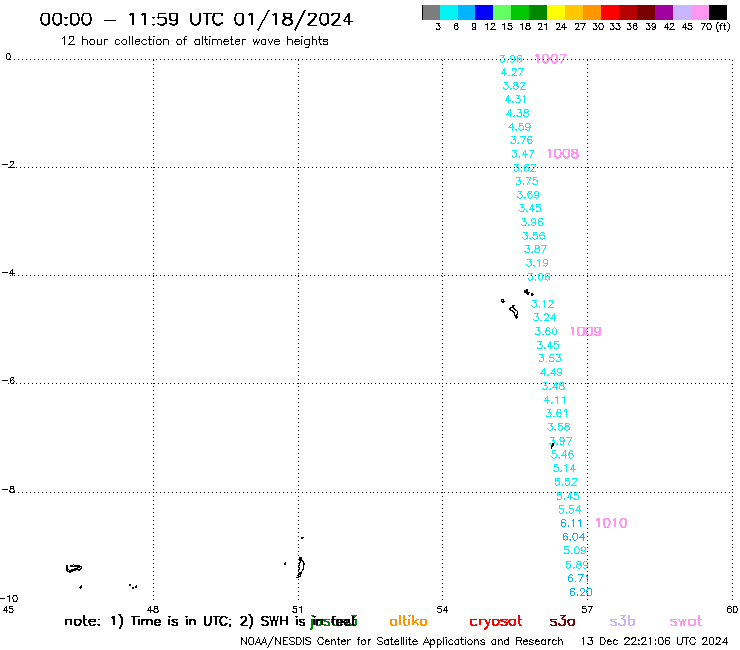Click the wave height value 4.49

[552, 372]
